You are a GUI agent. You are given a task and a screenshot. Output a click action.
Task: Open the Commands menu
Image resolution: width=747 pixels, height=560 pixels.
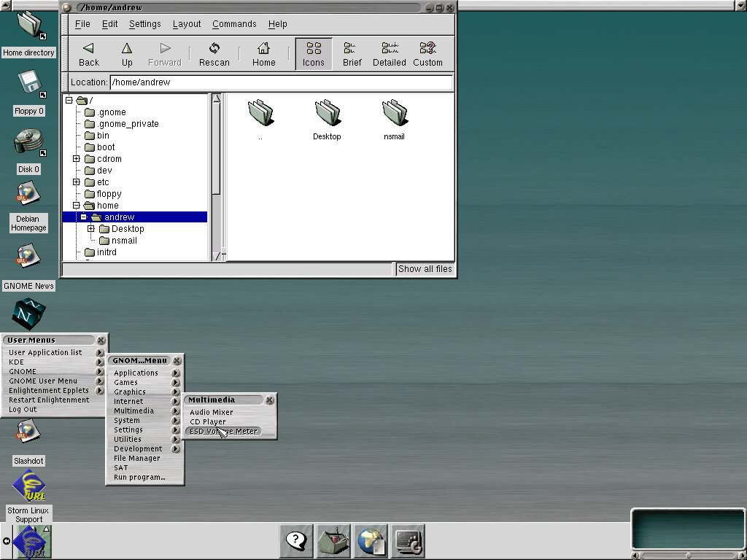point(233,24)
